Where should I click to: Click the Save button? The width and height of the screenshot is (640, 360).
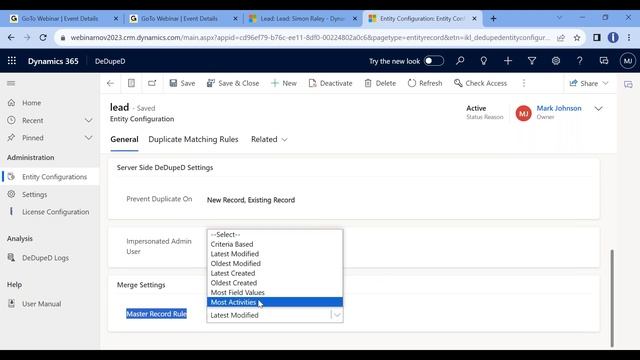182,83
